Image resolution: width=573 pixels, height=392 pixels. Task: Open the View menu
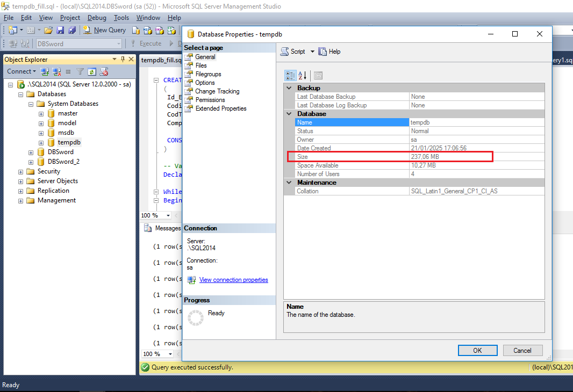(46, 18)
